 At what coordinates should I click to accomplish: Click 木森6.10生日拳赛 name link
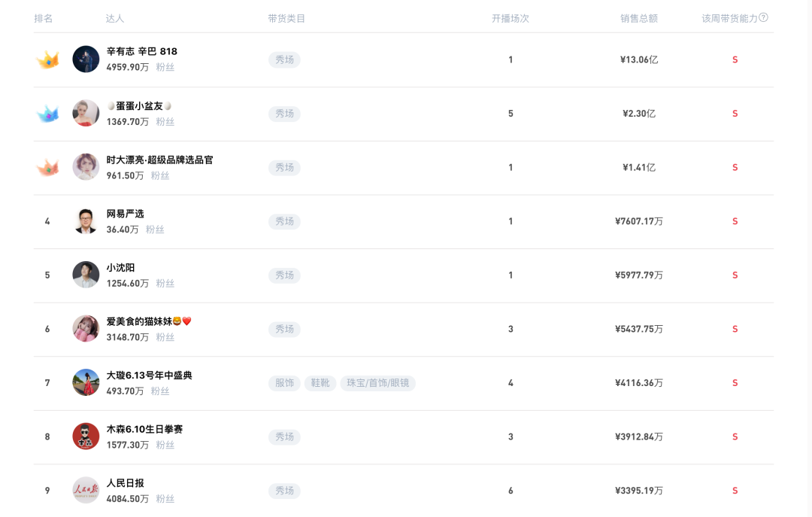[144, 430]
